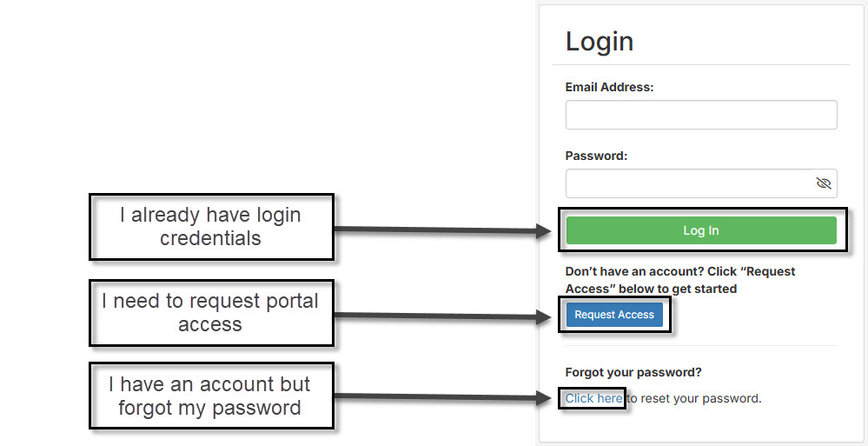Click the arrow pointing to Request Access
The width and height of the screenshot is (868, 446).
[443, 316]
